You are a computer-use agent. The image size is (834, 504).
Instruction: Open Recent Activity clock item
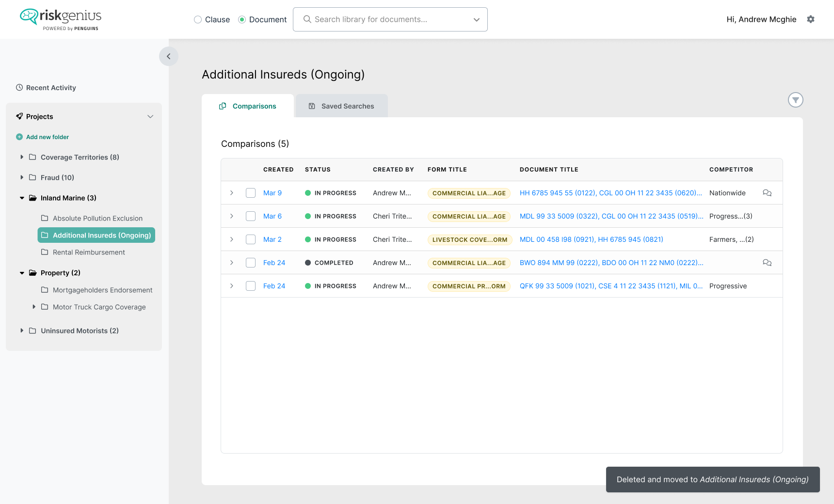pyautogui.click(x=46, y=88)
